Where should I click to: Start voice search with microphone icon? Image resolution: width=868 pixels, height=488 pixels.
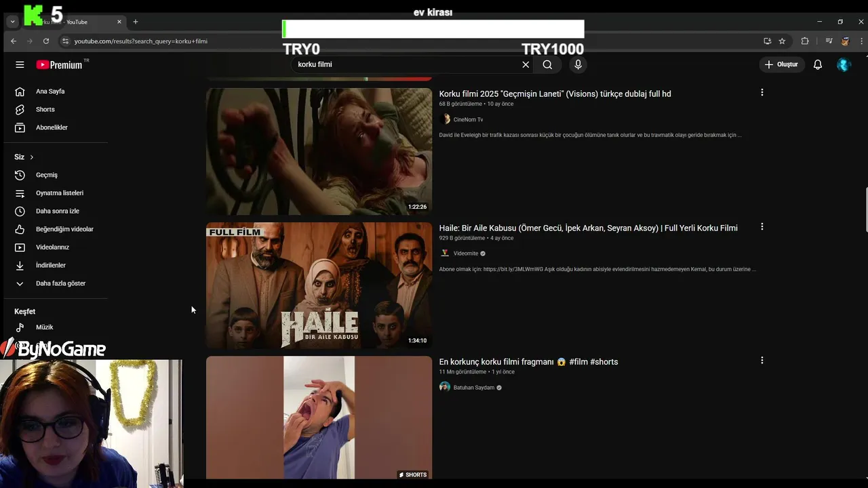(578, 64)
